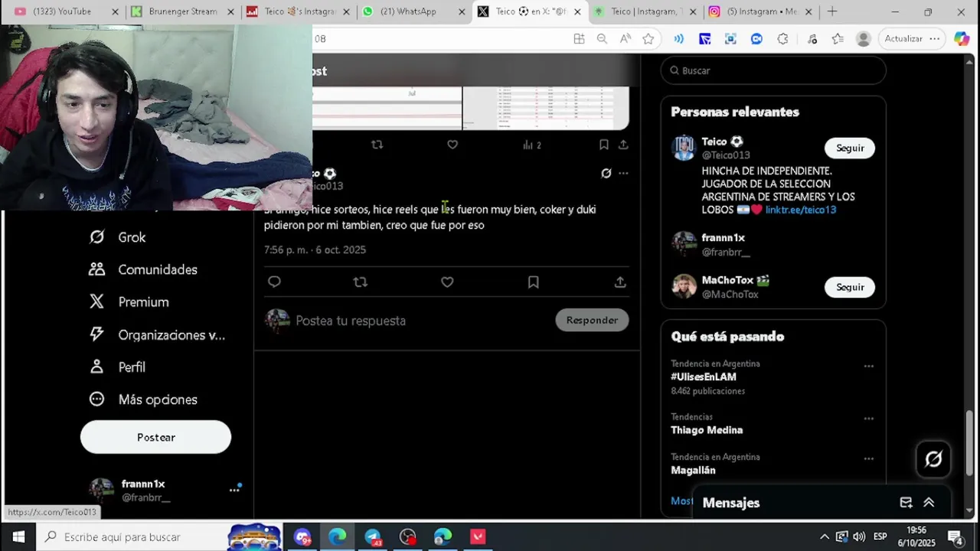Screen dimensions: 980x551
Task: Open the @Teico013 profile handle
Action: point(726,155)
